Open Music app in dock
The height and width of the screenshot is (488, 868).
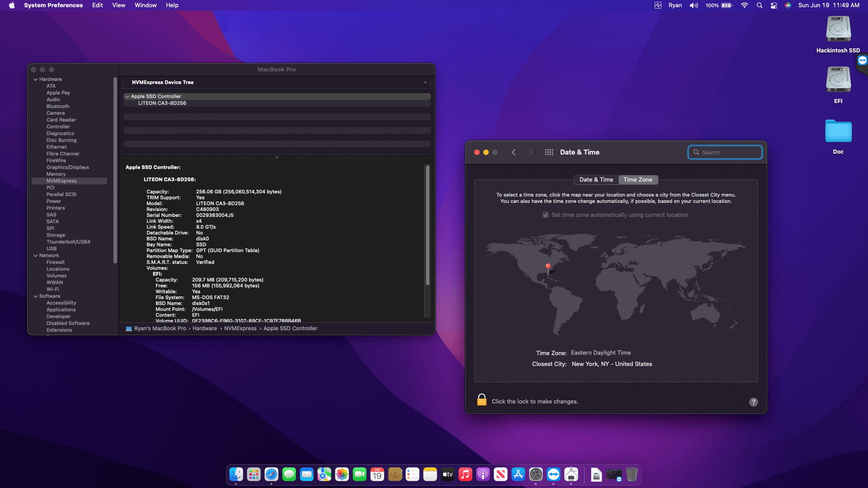click(465, 474)
